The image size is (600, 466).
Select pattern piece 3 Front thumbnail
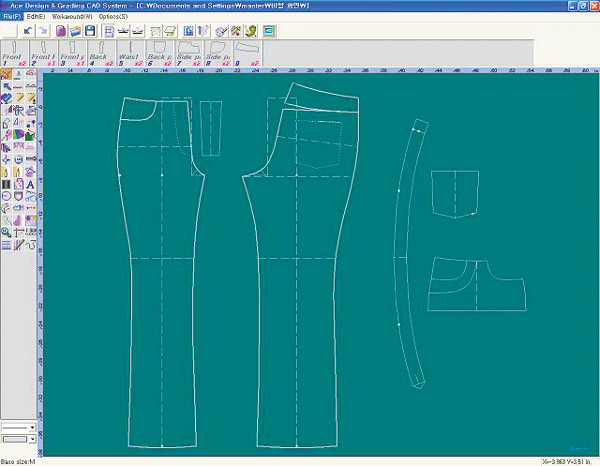[72, 54]
